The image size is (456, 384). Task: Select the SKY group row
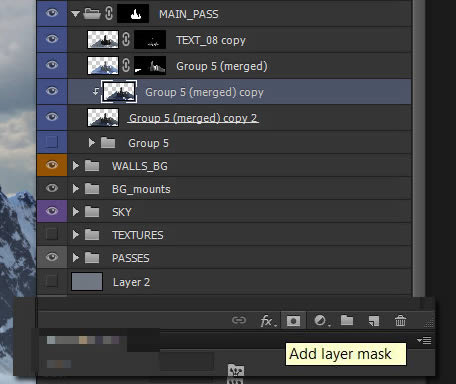[x=239, y=211]
